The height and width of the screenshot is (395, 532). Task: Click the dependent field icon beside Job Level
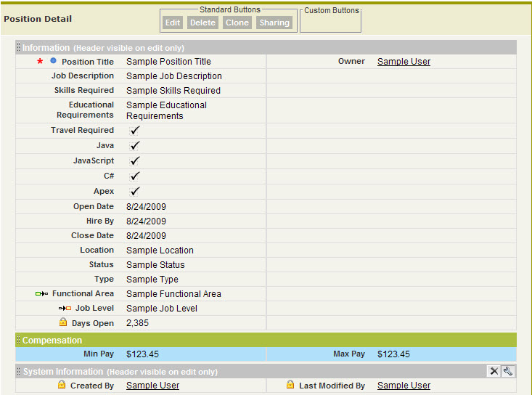pyautogui.click(x=65, y=309)
